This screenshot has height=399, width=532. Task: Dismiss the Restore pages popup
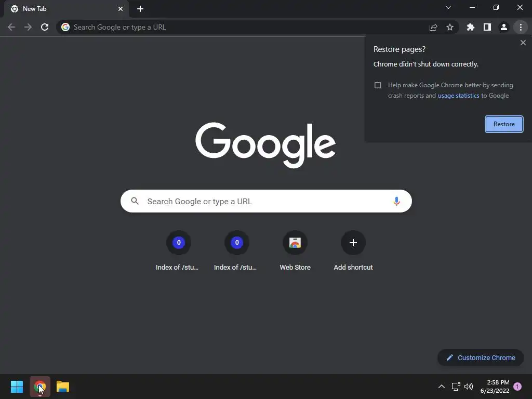[523, 43]
